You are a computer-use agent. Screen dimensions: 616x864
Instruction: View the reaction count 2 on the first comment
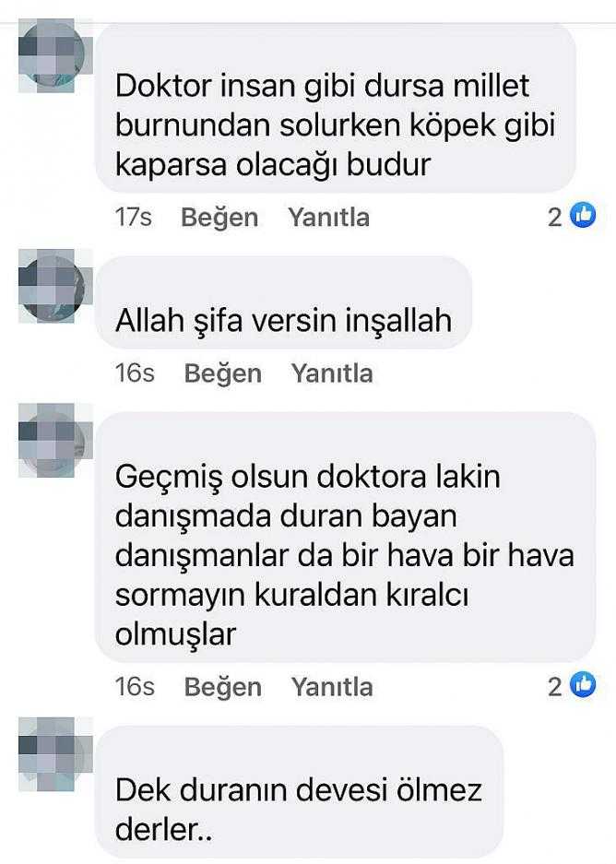click(x=554, y=217)
